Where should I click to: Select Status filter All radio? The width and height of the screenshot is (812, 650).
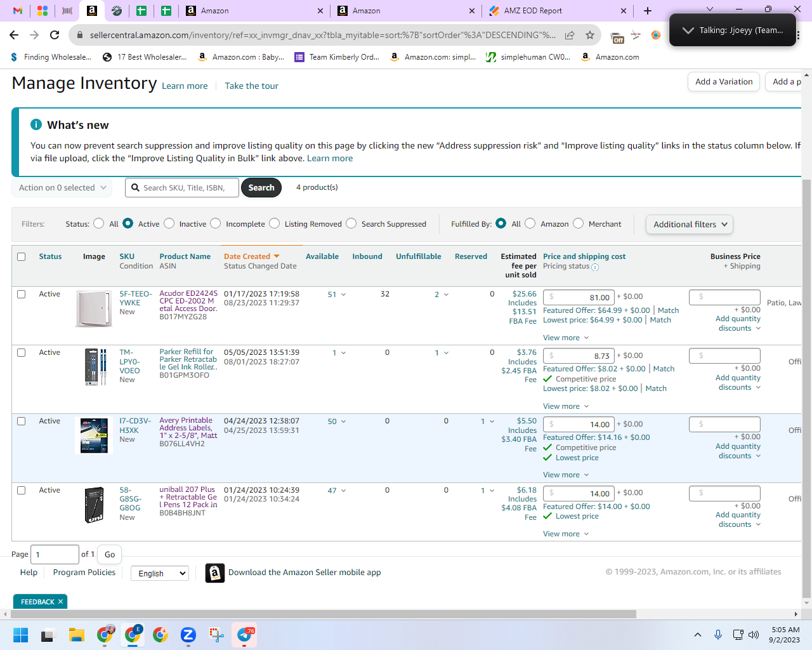click(x=99, y=223)
